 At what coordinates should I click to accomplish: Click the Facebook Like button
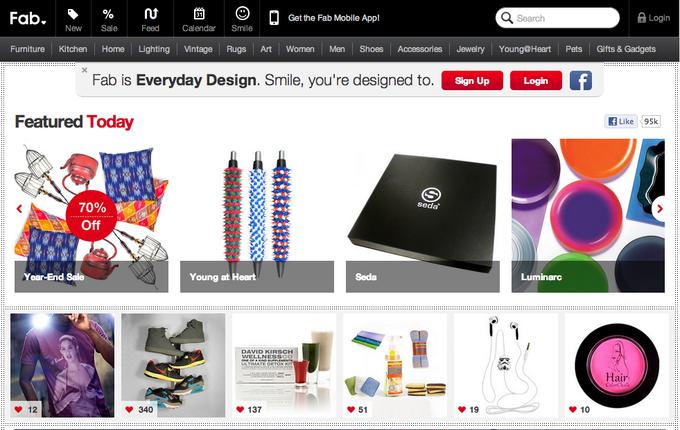coord(621,121)
